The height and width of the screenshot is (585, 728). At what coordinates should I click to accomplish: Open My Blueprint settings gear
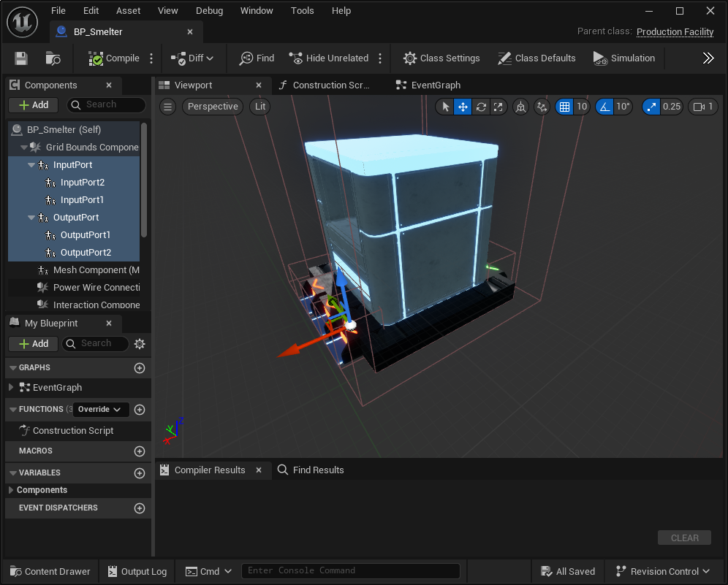(140, 344)
